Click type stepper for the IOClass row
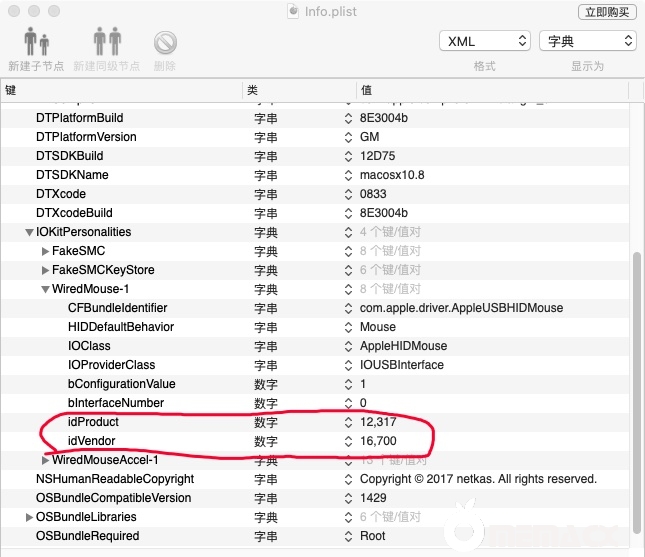Viewport: 645px width, 557px height. [348, 346]
